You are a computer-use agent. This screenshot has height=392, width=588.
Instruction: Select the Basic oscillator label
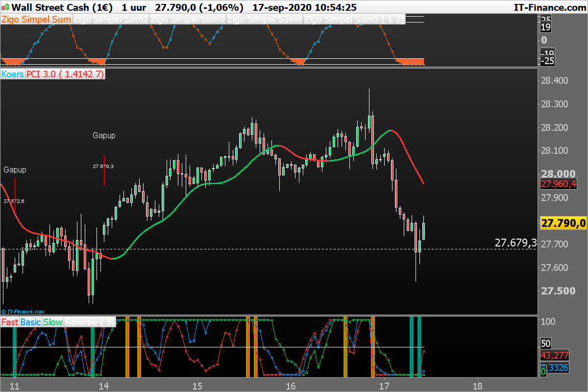pos(31,322)
